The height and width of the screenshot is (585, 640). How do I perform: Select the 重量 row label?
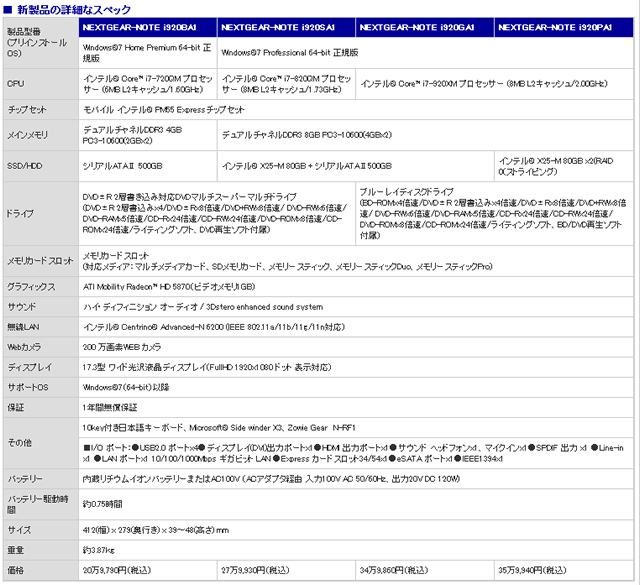41,550
